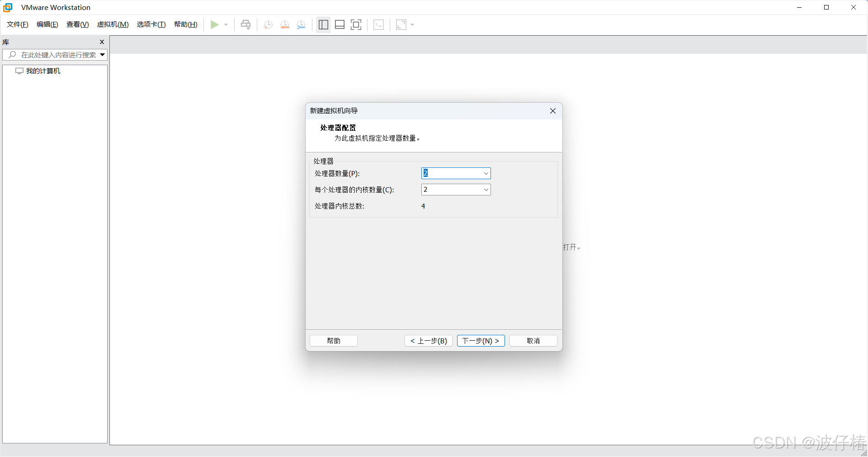Viewport: 868px width, 457px height.
Task: Open the power options dropdown arrow
Action: pyautogui.click(x=226, y=25)
